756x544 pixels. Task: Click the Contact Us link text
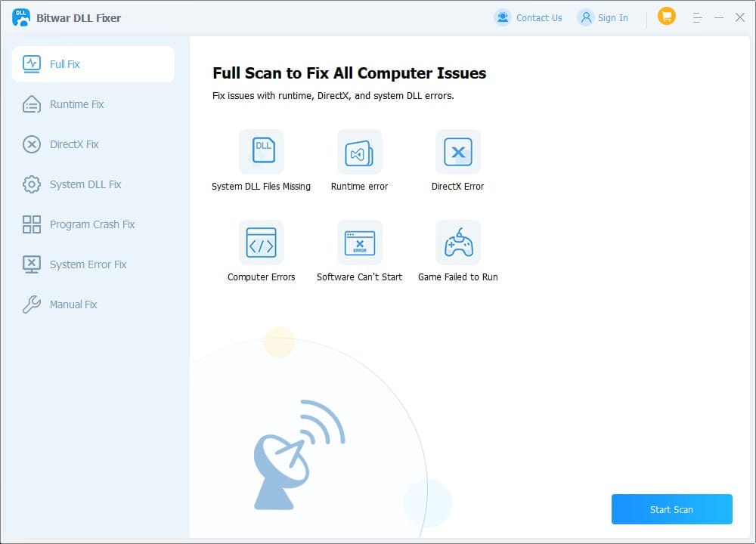click(539, 18)
